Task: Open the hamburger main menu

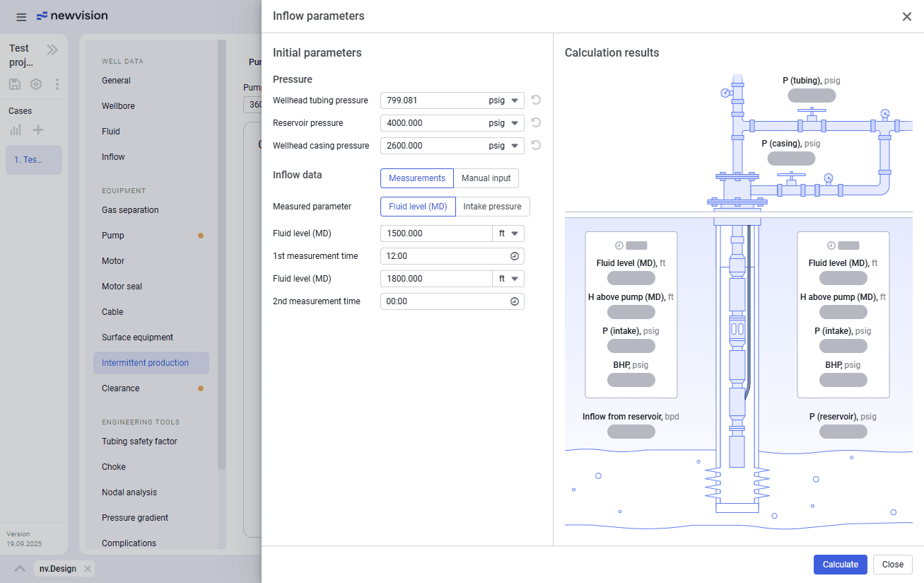Action: (21, 17)
